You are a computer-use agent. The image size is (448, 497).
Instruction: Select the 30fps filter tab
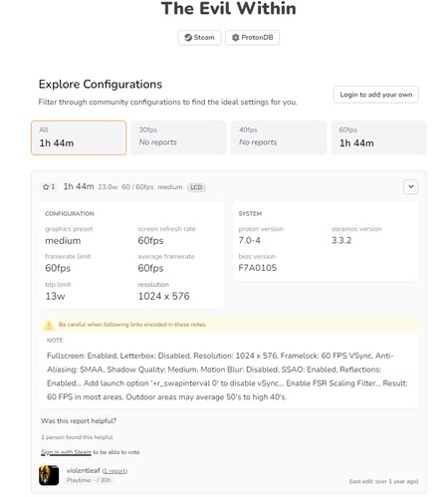tap(178, 137)
